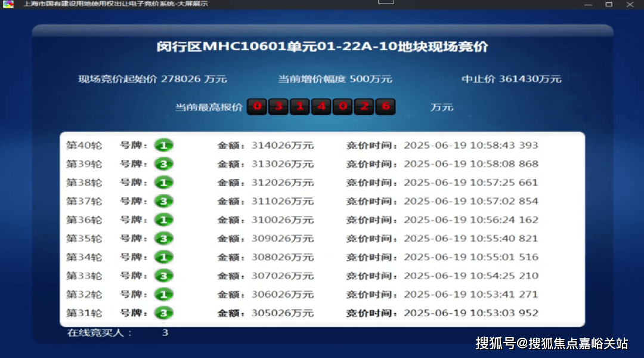Maximize the bidding system window
This screenshot has height=358, width=644.
(x=609, y=4)
